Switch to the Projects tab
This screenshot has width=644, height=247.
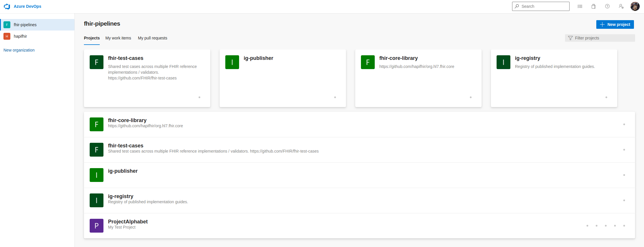(92, 38)
